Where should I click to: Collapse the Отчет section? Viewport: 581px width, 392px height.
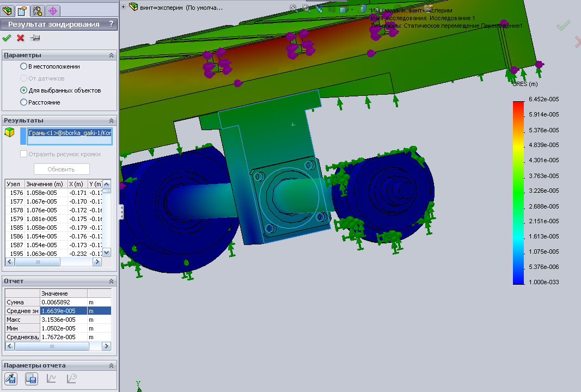[111, 281]
